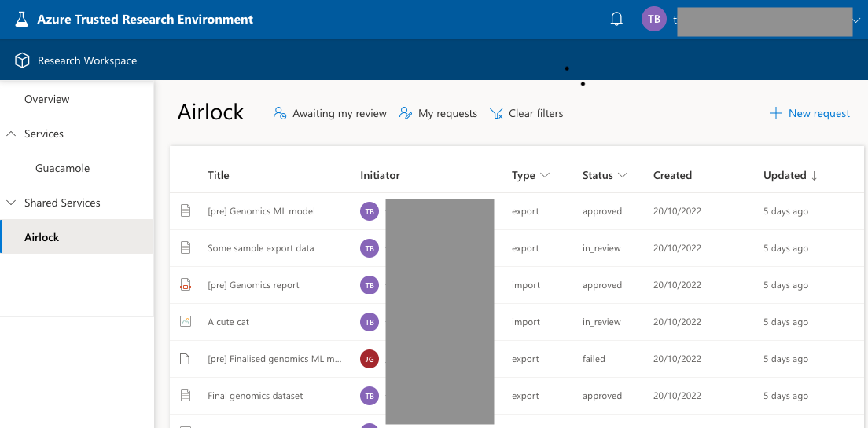Select Guacamole in the sidebar
The height and width of the screenshot is (428, 868).
tap(63, 168)
